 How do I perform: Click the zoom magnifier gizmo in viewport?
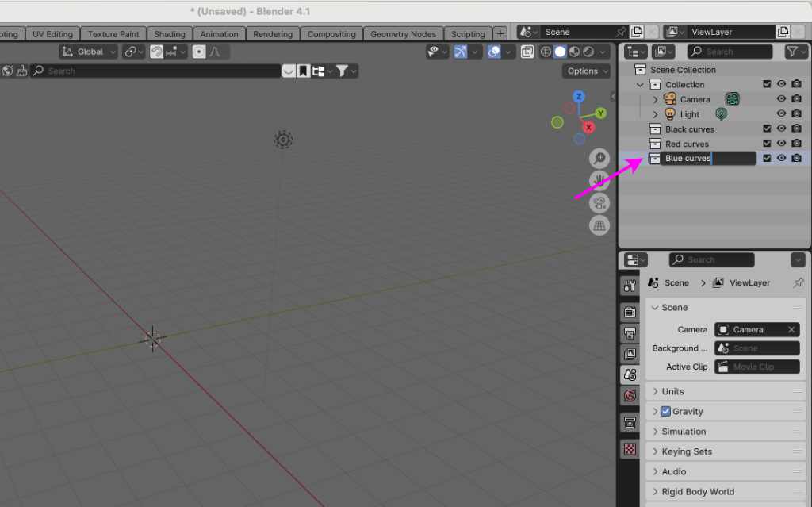pos(599,159)
